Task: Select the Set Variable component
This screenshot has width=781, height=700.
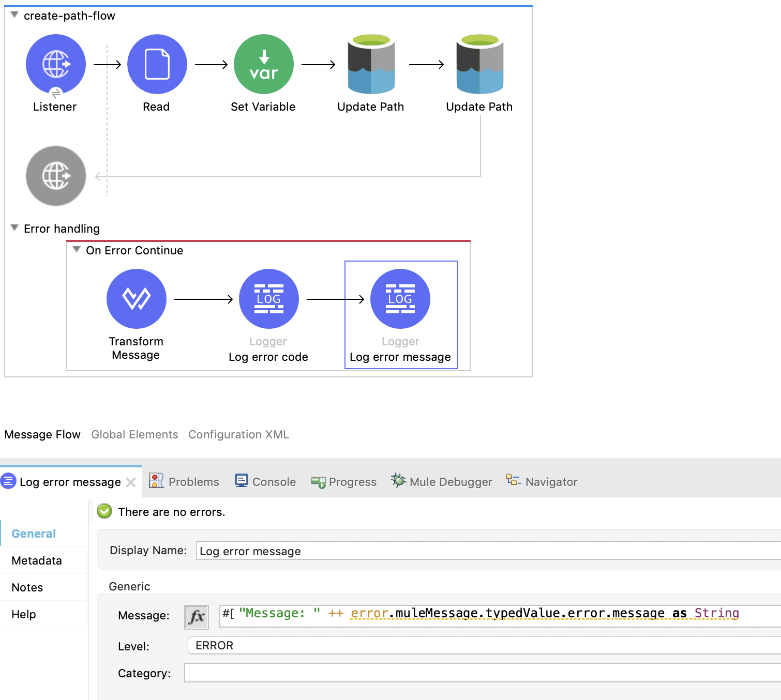Action: click(263, 64)
